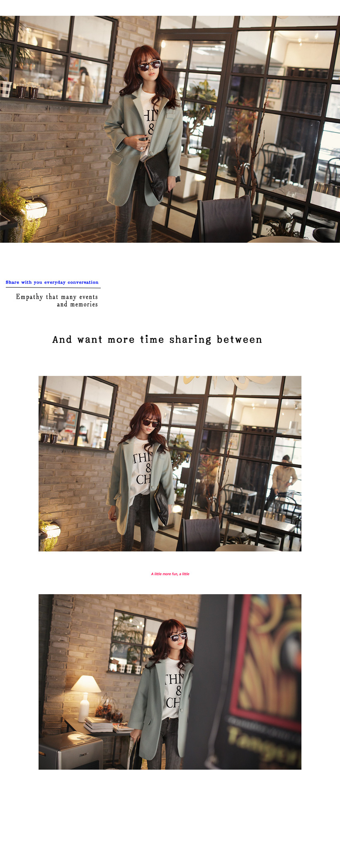Click the stack of books in third photo
The width and height of the screenshot is (340, 868).
pyautogui.click(x=99, y=724)
